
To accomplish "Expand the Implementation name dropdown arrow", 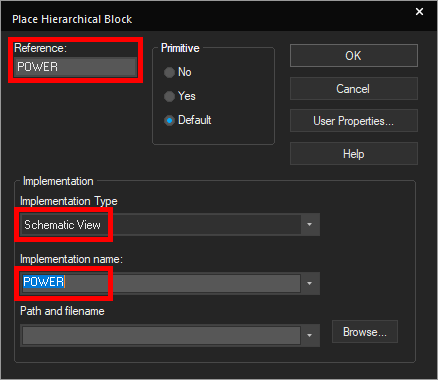I will tap(309, 283).
